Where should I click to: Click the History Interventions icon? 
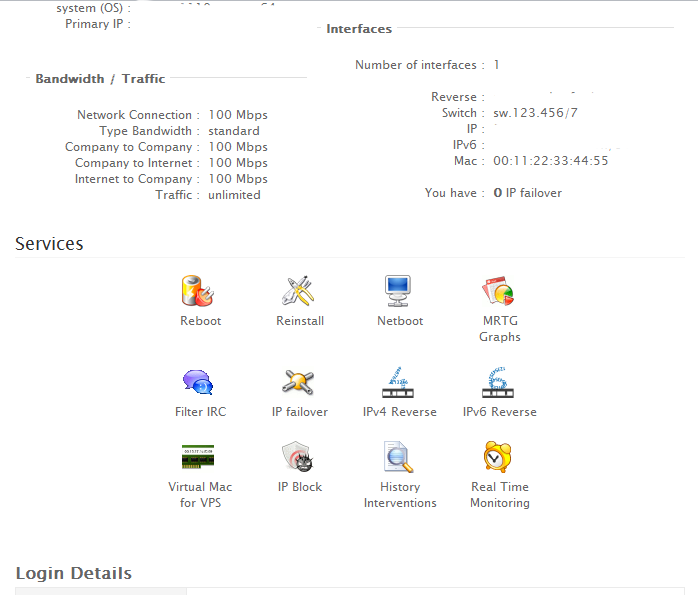[x=399, y=457]
